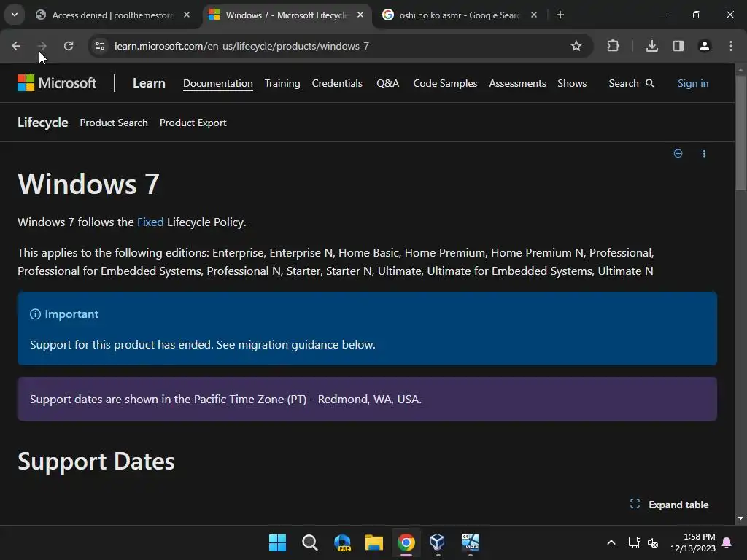Click the Expand table button
Image resolution: width=747 pixels, height=560 pixels.
pyautogui.click(x=669, y=505)
